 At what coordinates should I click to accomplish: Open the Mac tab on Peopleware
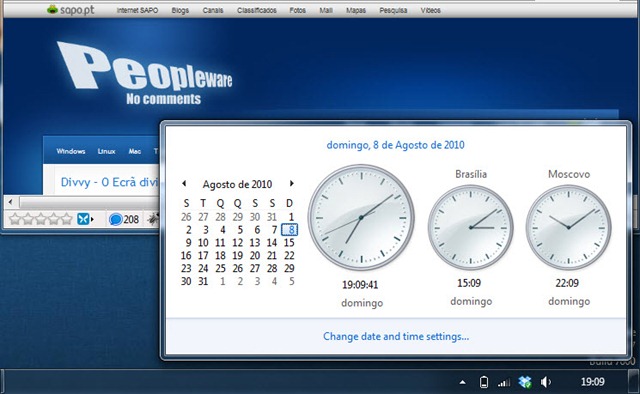click(135, 151)
